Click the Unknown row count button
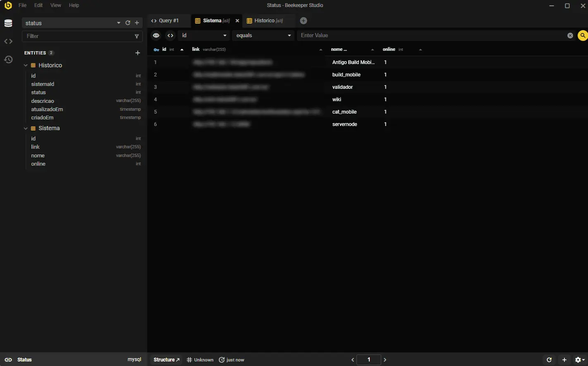588x366 pixels. [200, 360]
